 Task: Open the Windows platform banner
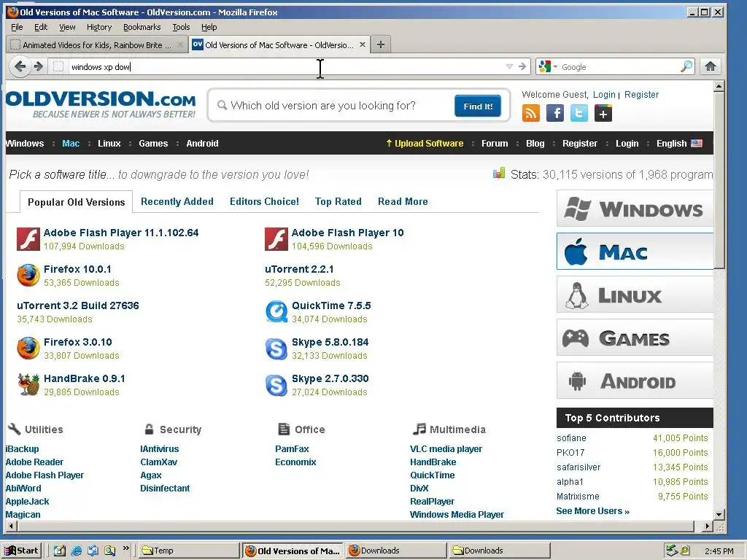pos(635,209)
